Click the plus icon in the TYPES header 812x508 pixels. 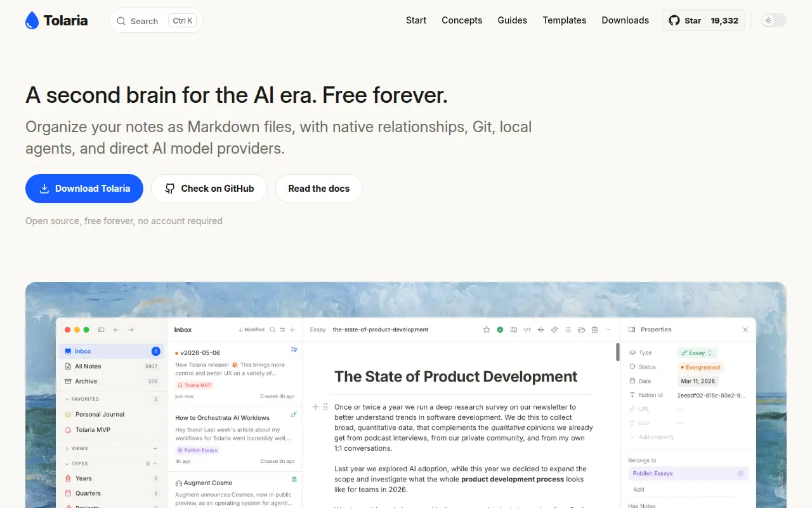point(155,464)
